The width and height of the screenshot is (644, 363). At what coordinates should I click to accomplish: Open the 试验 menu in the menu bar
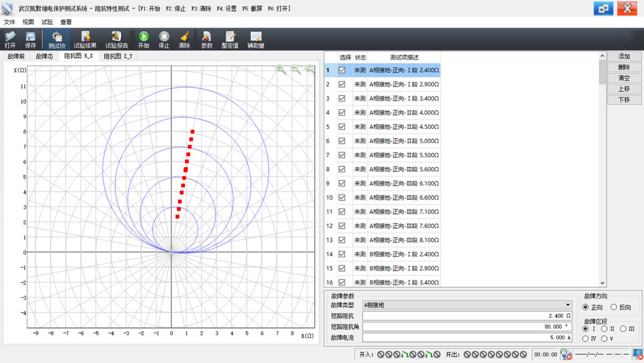pos(47,22)
